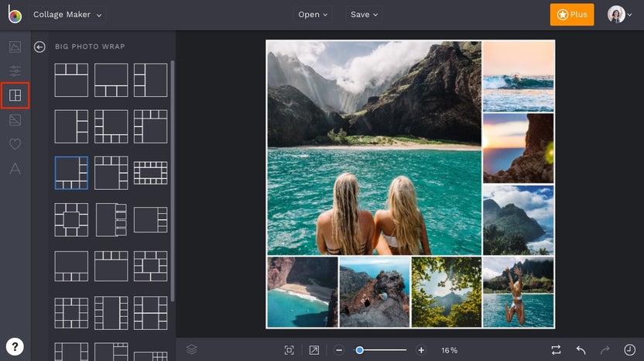
Task: Open the Text tool sidebar icon
Action: [x=15, y=169]
